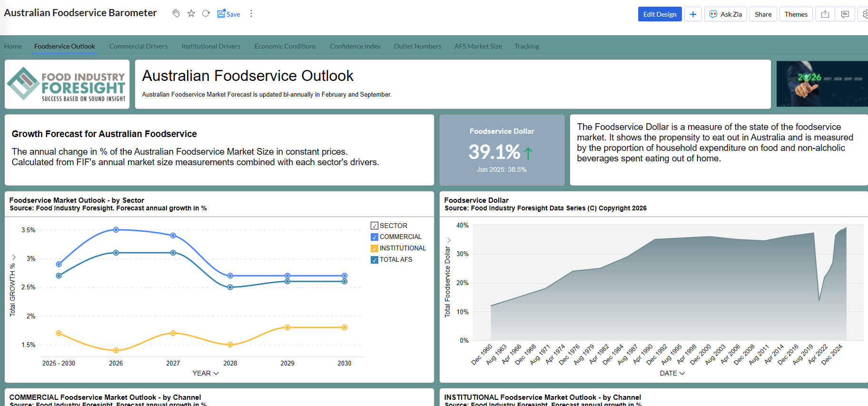Click the refresh icon in the title bar

[206, 13]
